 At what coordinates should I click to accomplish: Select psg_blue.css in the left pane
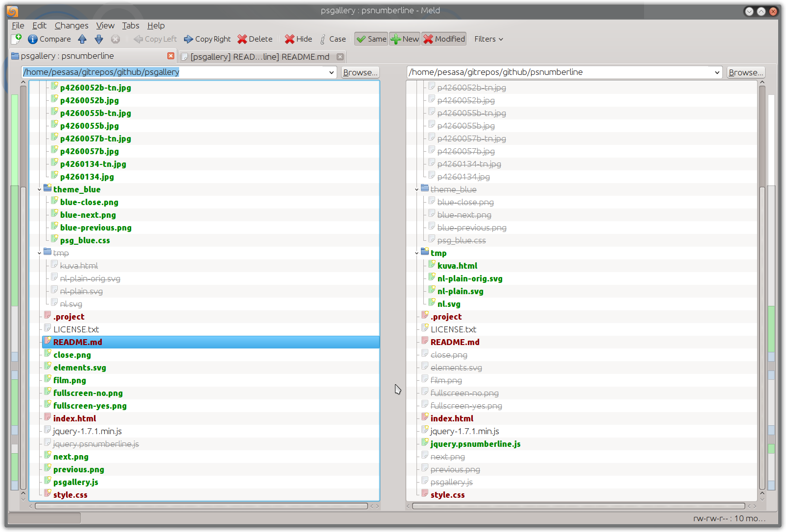point(85,240)
